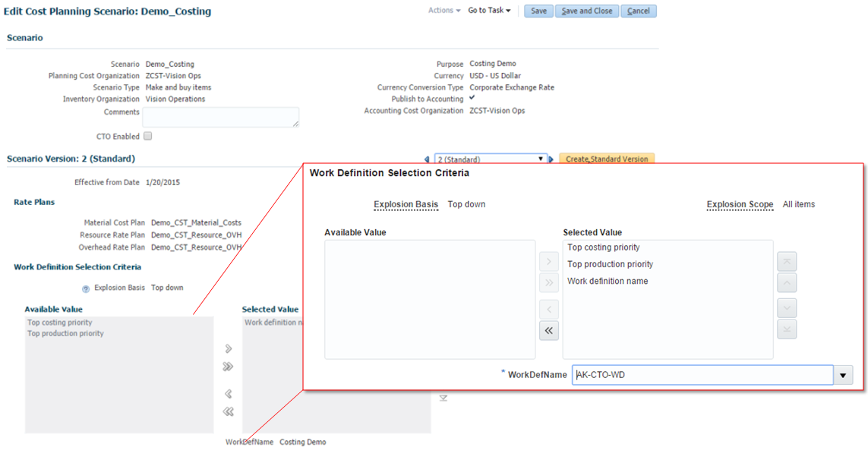Go to previous scenario version arrow
Screen dimensions: 868x463
[x=427, y=159]
